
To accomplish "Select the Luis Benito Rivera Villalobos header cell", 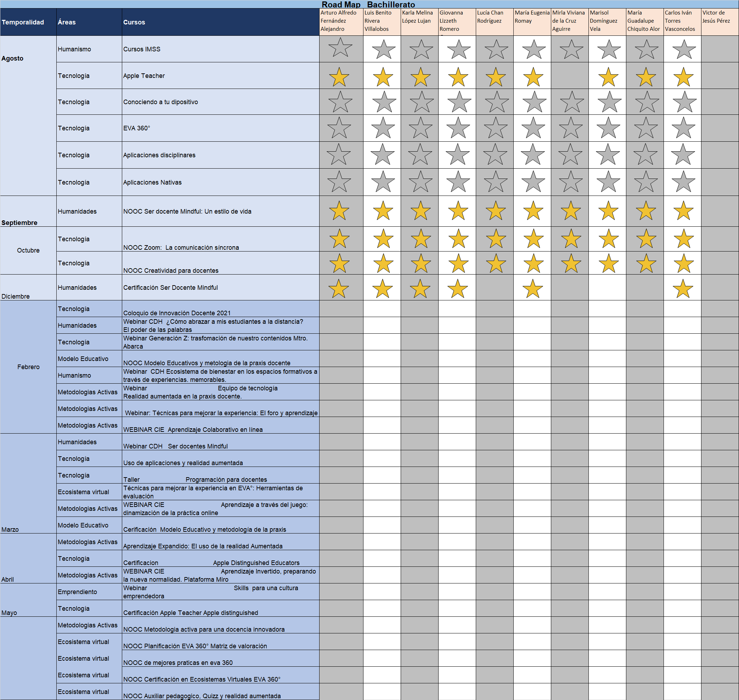I will pyautogui.click(x=382, y=22).
